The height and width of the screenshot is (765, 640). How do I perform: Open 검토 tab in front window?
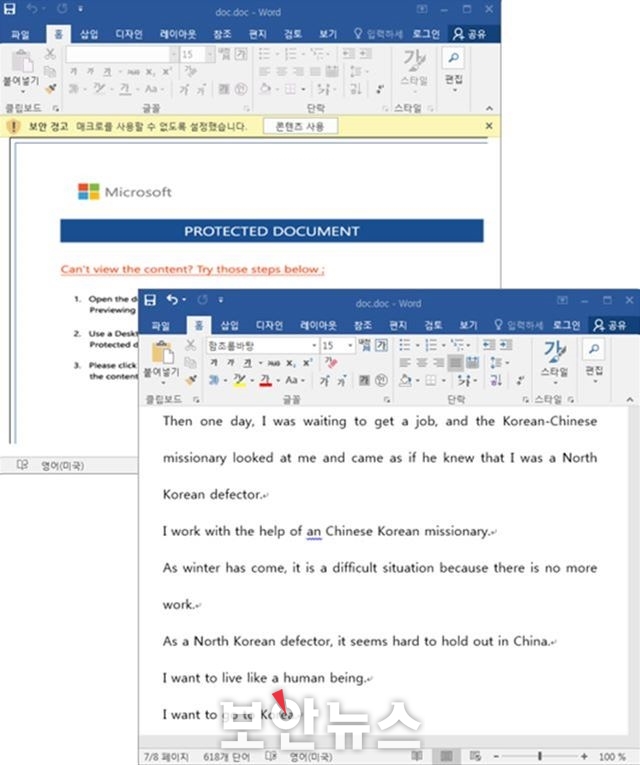pyautogui.click(x=433, y=325)
